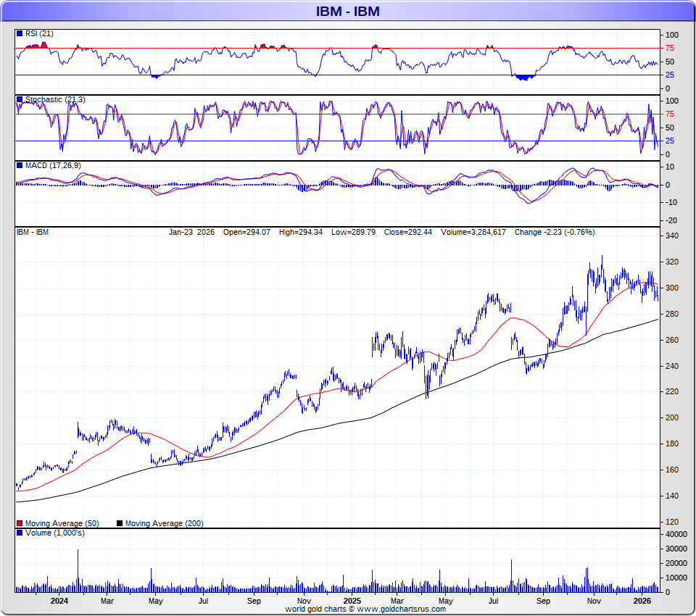Click the blue RSI (21) legend square
The height and width of the screenshot is (616, 696).
tap(20, 34)
